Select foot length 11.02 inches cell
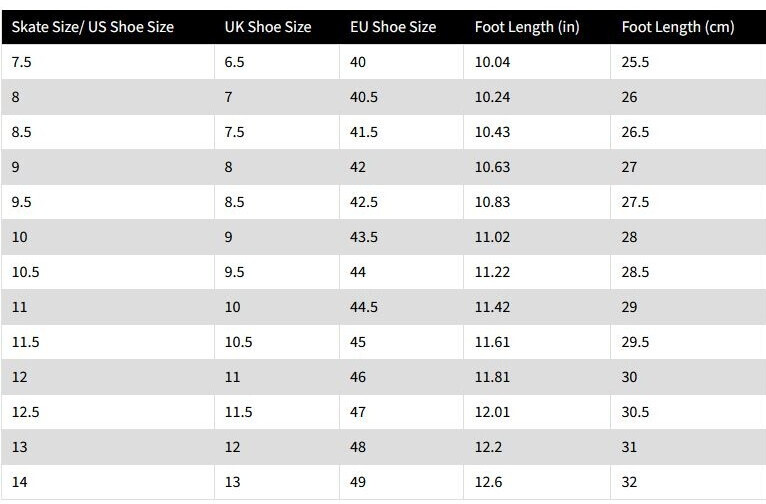The width and height of the screenshot is (766, 504). 492,237
